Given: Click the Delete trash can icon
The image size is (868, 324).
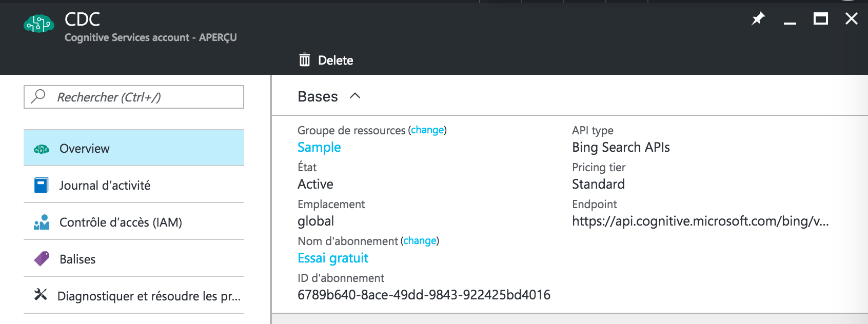Looking at the screenshot, I should tap(305, 60).
